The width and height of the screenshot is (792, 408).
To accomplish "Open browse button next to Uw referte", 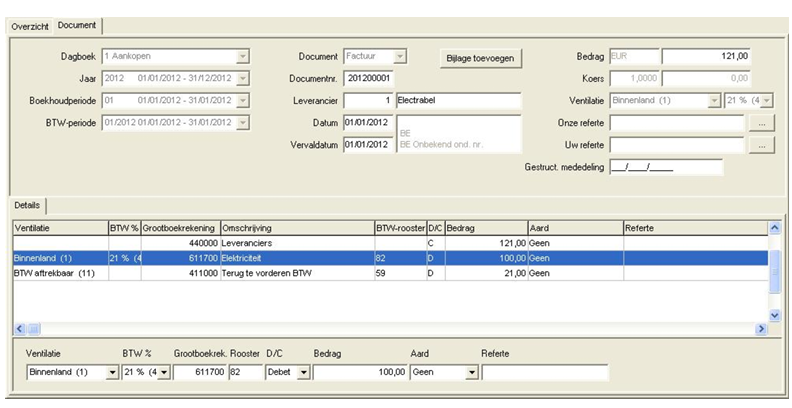I will pyautogui.click(x=762, y=145).
